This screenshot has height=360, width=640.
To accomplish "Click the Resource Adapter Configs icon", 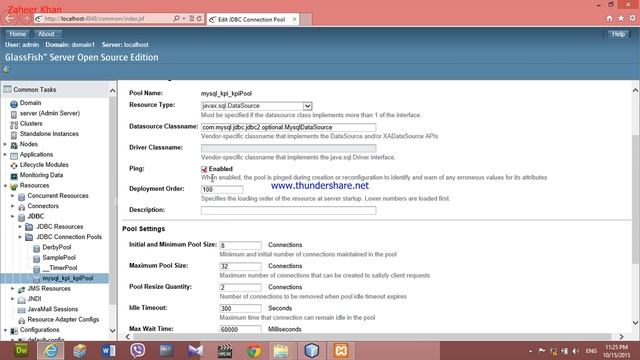I will [x=22, y=320].
